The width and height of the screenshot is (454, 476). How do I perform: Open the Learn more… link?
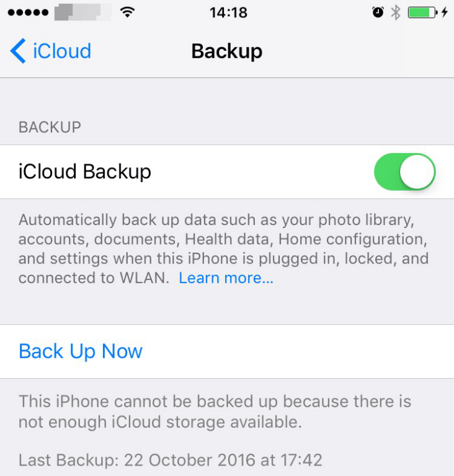pyautogui.click(x=226, y=278)
